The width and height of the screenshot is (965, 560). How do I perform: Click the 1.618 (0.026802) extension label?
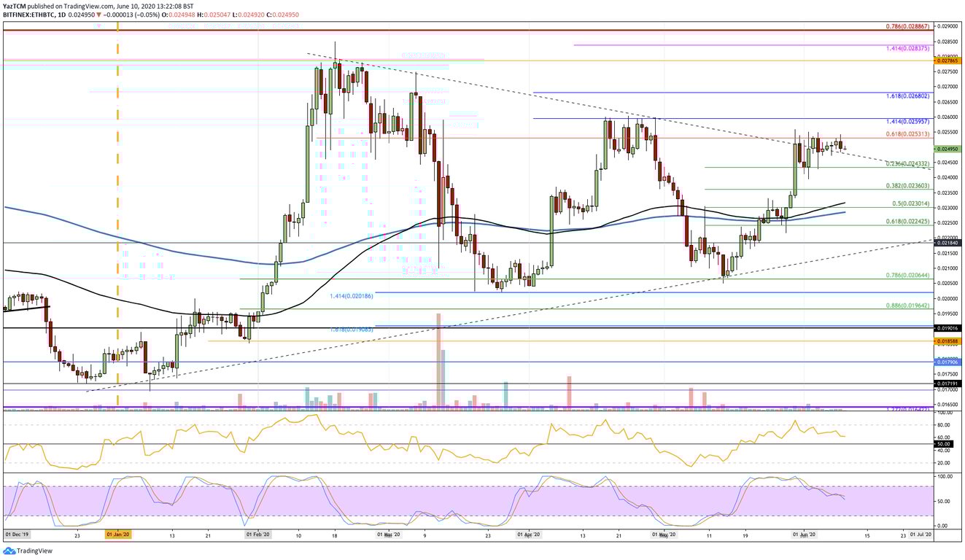tap(907, 96)
